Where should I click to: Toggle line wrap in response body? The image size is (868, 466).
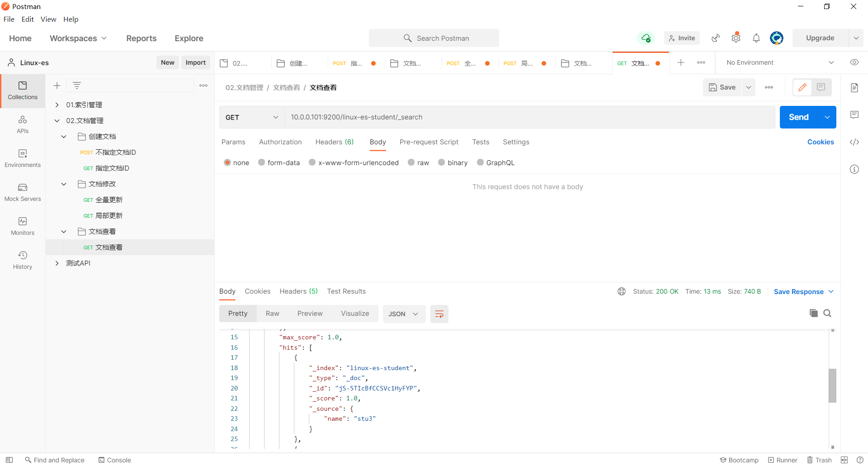point(439,314)
